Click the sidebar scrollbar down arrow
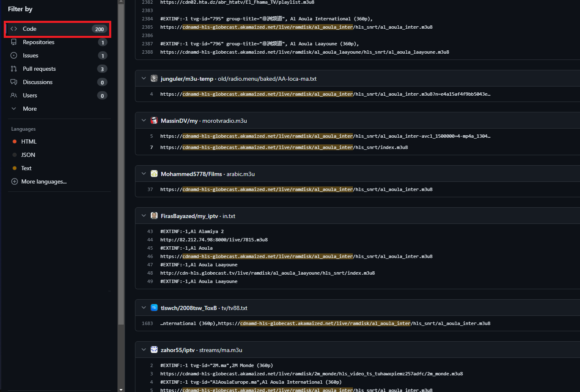Viewport: 580px width, 392px height. (121, 390)
